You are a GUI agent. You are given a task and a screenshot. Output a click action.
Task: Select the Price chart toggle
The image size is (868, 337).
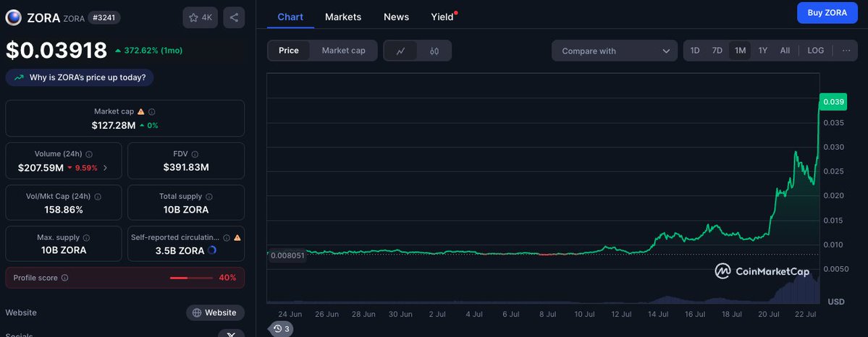[x=289, y=51]
